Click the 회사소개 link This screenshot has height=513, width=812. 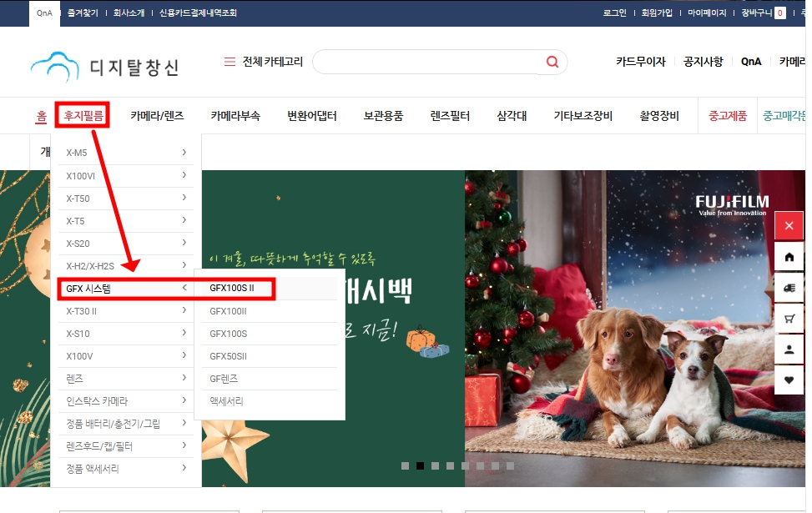[x=129, y=13]
